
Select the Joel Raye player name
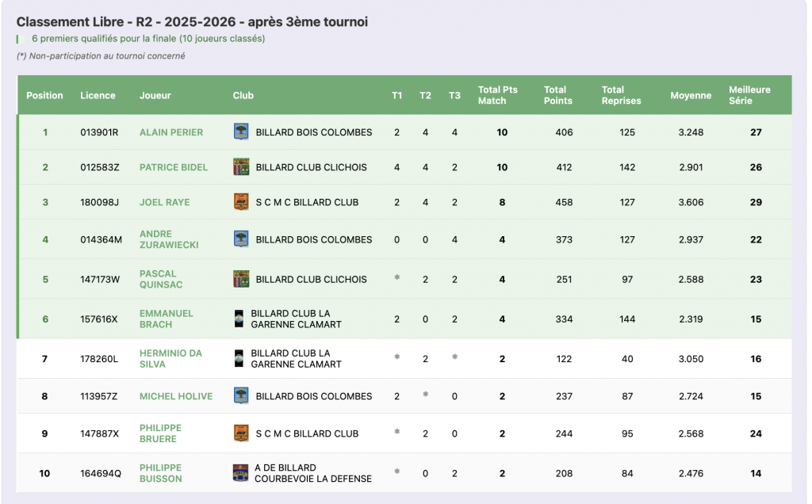[x=164, y=202]
